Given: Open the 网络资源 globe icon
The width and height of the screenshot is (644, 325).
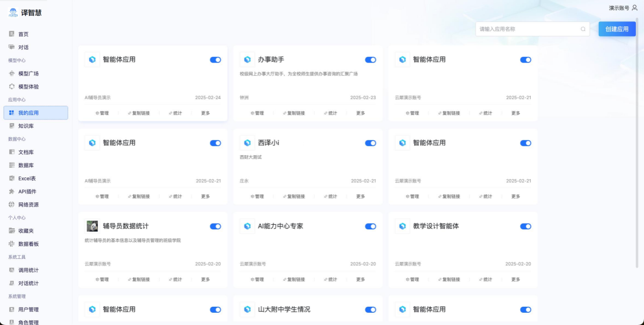Looking at the screenshot, I should point(12,204).
